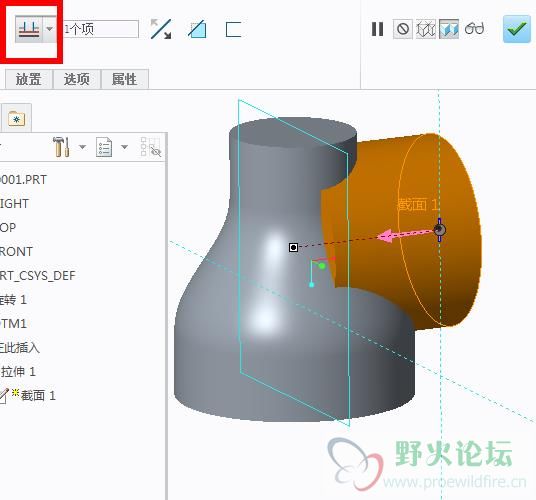This screenshot has height=500, width=536.
Task: Click the tree filter visibility icon
Action: pyautogui.click(x=151, y=147)
